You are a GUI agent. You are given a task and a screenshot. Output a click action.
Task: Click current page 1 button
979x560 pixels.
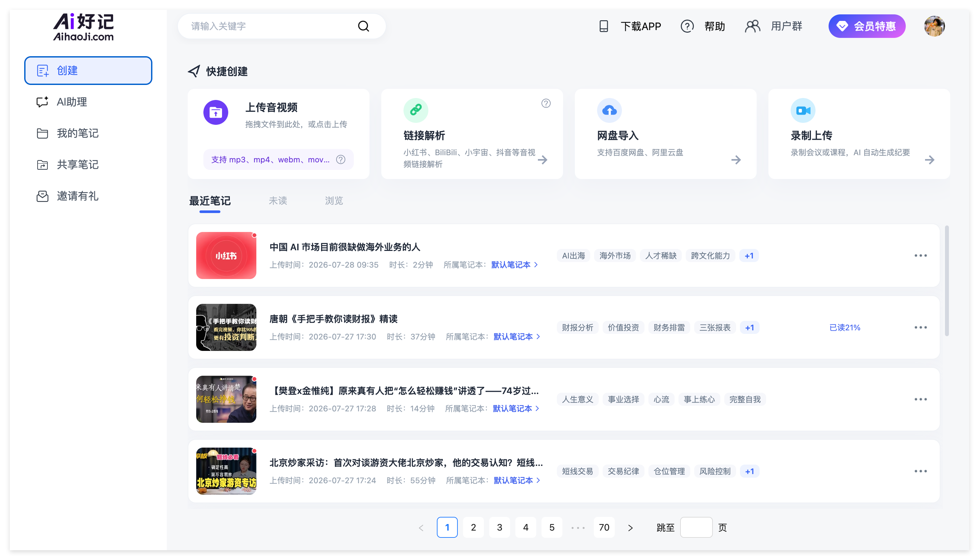(x=447, y=527)
